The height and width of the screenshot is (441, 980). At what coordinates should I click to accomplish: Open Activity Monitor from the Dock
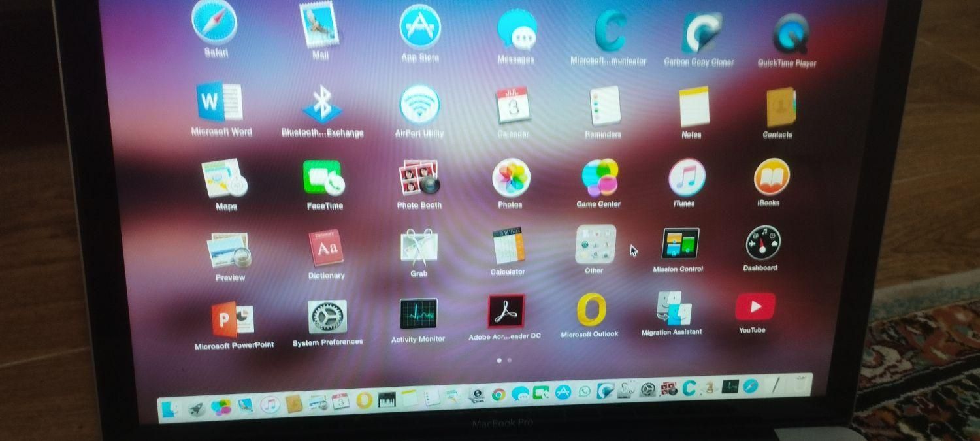tap(730, 386)
